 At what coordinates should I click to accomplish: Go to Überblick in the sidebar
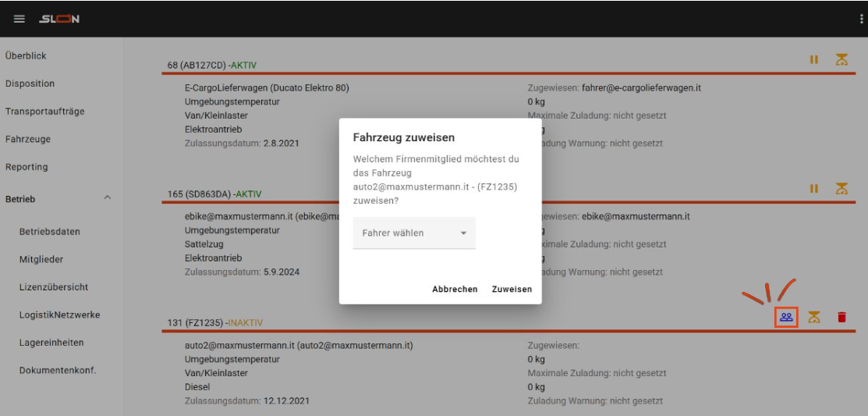click(x=27, y=56)
